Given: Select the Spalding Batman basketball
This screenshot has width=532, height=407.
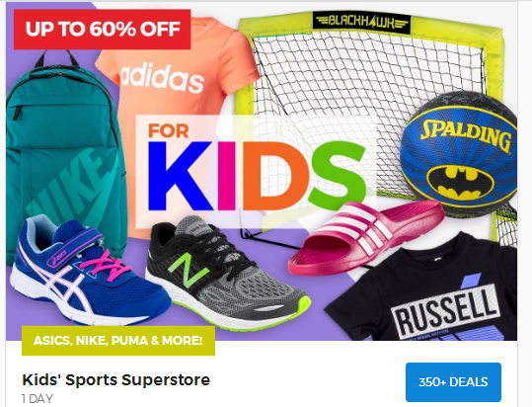Looking at the screenshot, I should click(x=459, y=154).
